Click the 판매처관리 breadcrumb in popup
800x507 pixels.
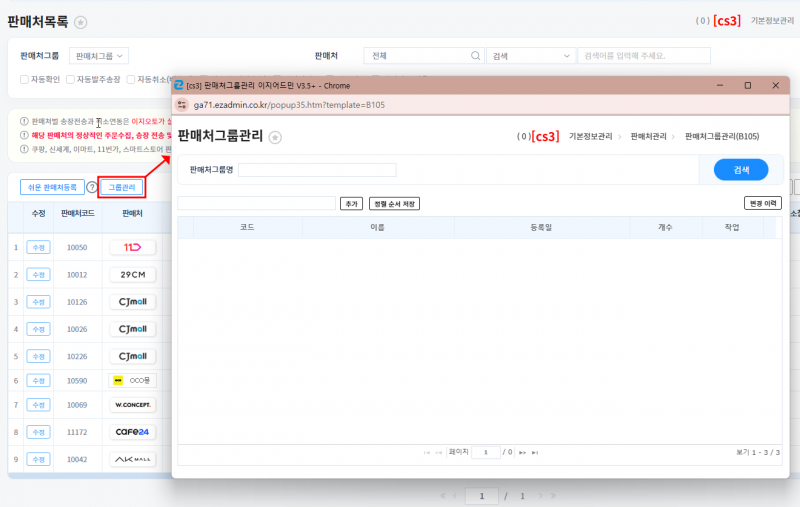click(x=650, y=136)
